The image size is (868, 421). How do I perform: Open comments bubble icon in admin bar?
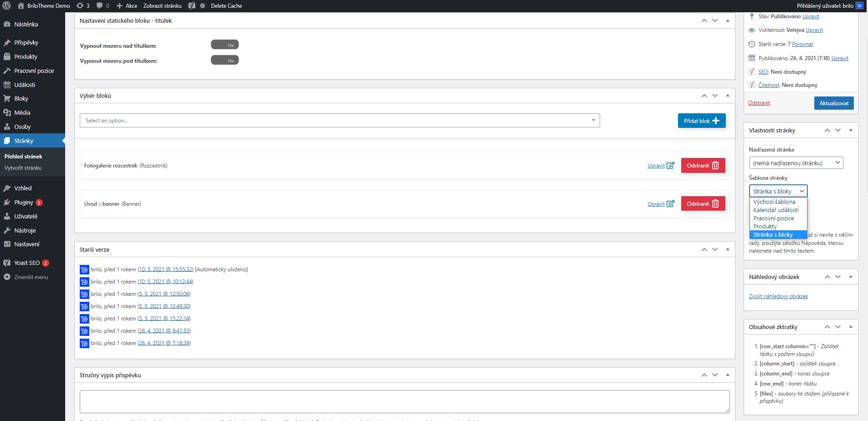tap(100, 6)
